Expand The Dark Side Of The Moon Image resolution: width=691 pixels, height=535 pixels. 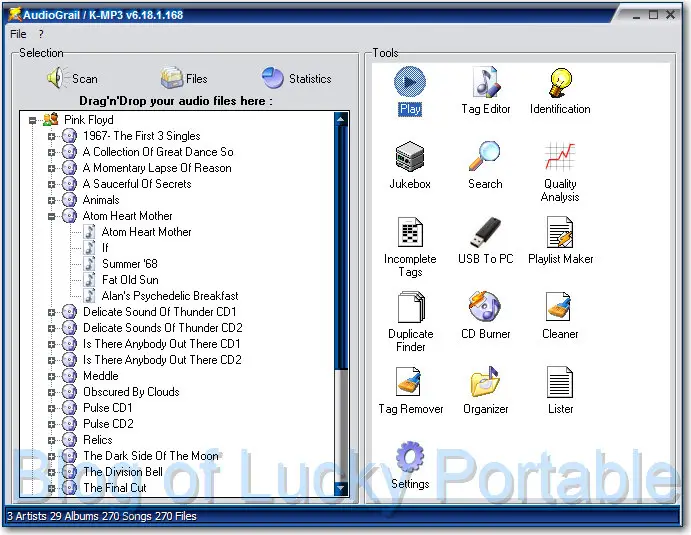click(52, 456)
